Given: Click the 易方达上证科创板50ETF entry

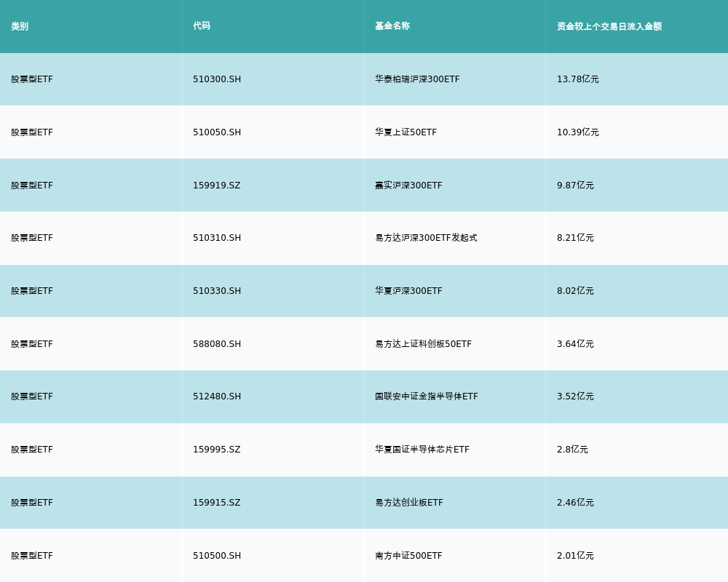Looking at the screenshot, I should (423, 344).
